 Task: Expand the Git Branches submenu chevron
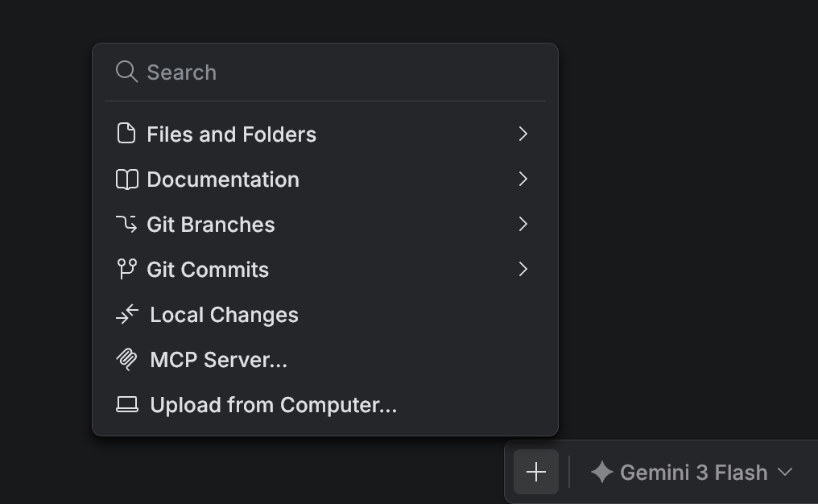(523, 224)
